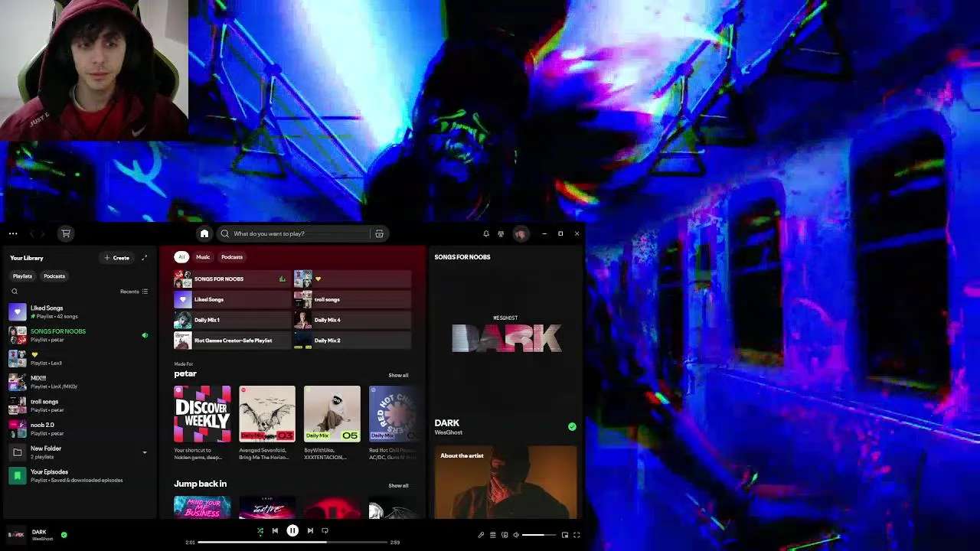Expand New Folder with its arrow
The height and width of the screenshot is (551, 980).
(x=145, y=452)
